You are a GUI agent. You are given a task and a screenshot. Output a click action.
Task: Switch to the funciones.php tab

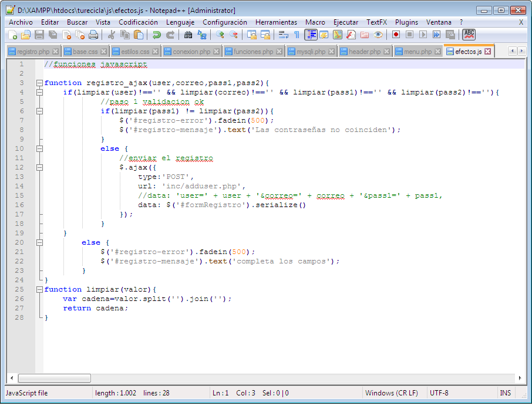[x=253, y=52]
